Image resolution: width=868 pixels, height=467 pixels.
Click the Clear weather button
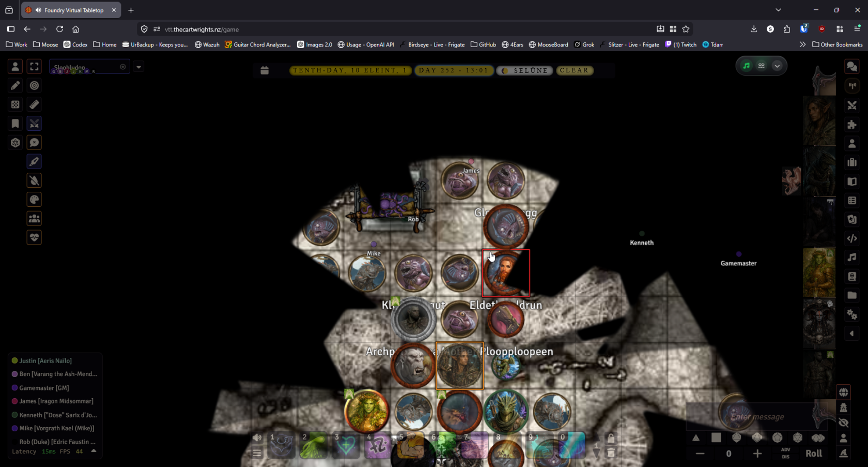click(x=575, y=70)
